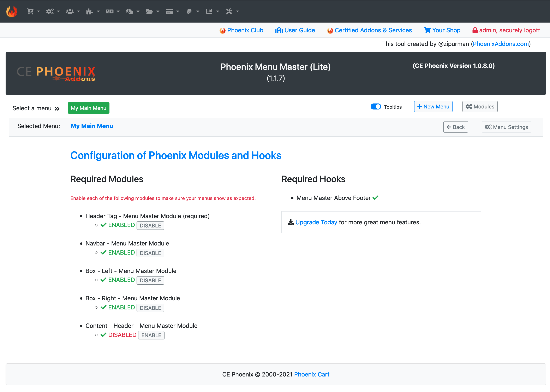Open the Phoenix Club link
The width and height of the screenshot is (550, 392).
(x=245, y=30)
